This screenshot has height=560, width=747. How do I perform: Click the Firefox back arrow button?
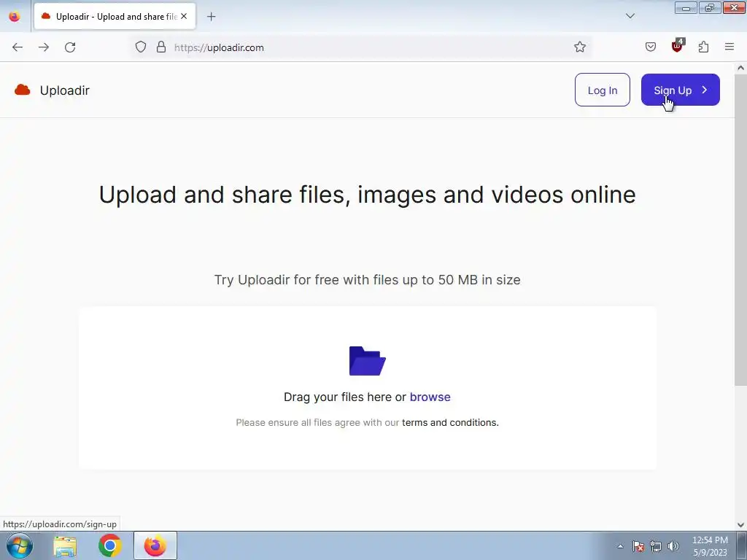pyautogui.click(x=18, y=47)
